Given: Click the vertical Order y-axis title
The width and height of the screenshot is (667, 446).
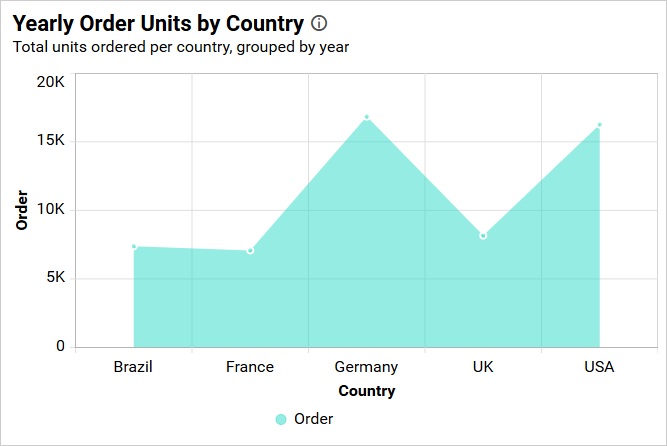Looking at the screenshot, I should 22,210.
